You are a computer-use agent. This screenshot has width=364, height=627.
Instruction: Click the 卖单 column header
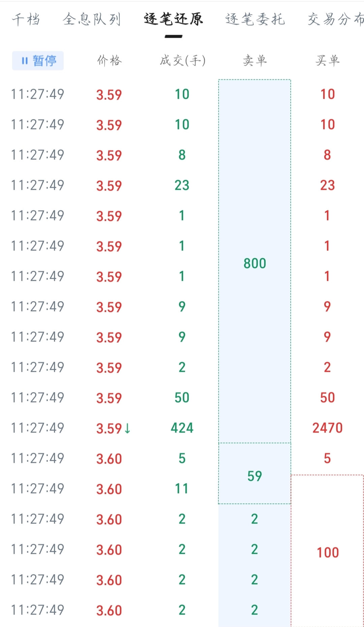(255, 61)
